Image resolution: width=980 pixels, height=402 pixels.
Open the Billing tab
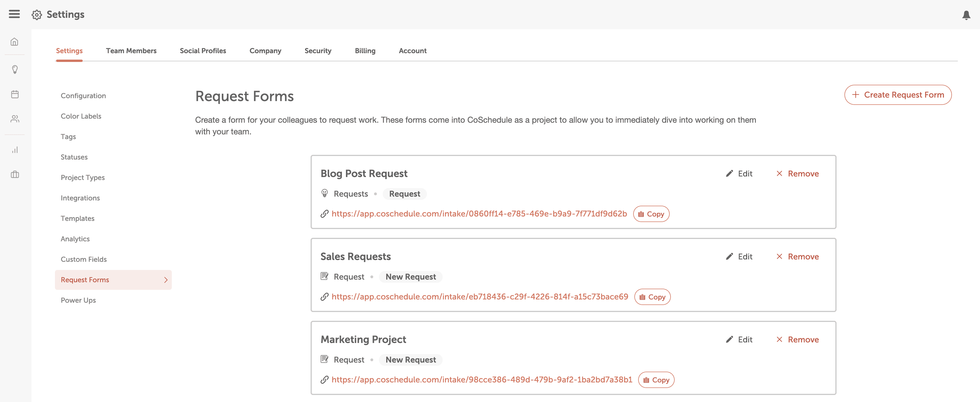click(x=365, y=51)
